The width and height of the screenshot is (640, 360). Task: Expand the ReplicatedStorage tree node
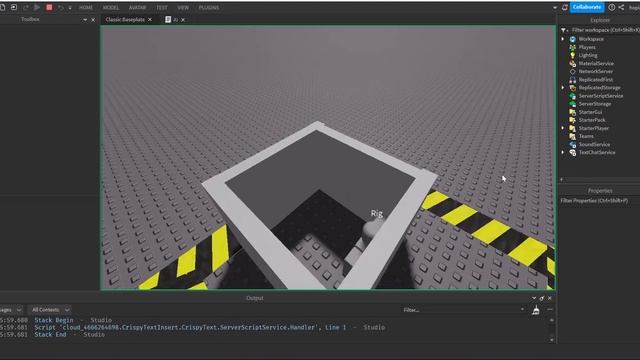pos(563,88)
